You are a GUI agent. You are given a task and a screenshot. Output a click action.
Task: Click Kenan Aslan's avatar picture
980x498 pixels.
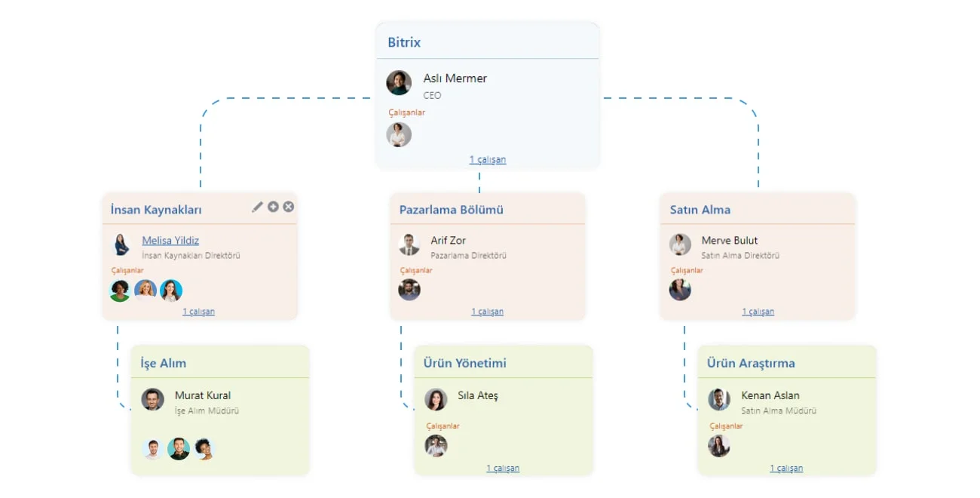point(719,399)
